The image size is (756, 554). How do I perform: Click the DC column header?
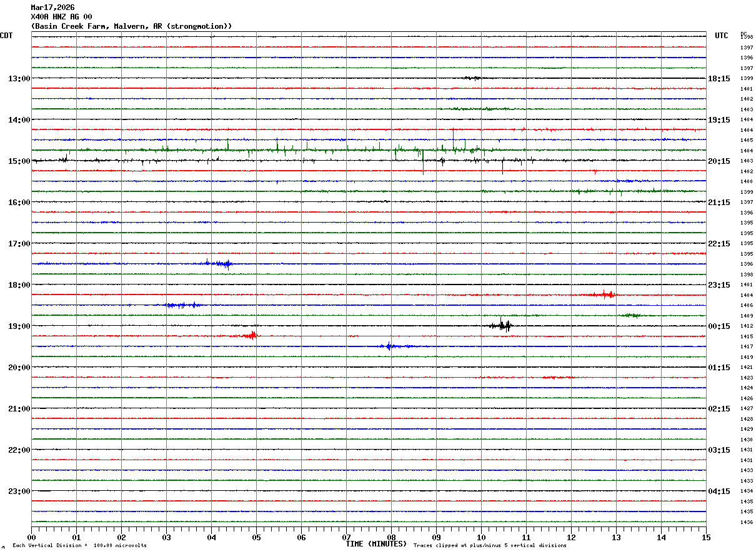tap(744, 34)
